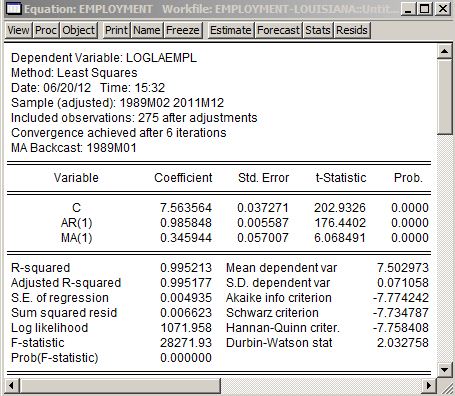This screenshot has height=396, width=455.
Task: Click the t-Statistic column header
Action: (x=341, y=178)
